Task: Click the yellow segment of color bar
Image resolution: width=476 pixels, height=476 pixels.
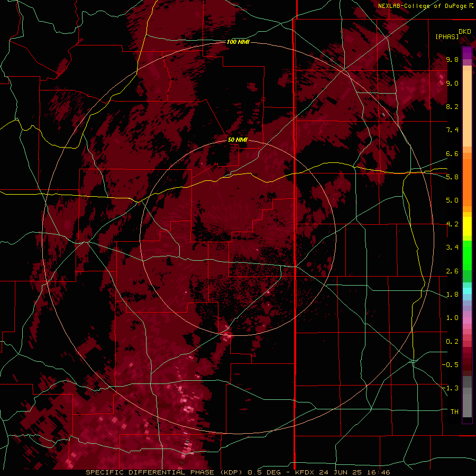Action: pyautogui.click(x=467, y=226)
